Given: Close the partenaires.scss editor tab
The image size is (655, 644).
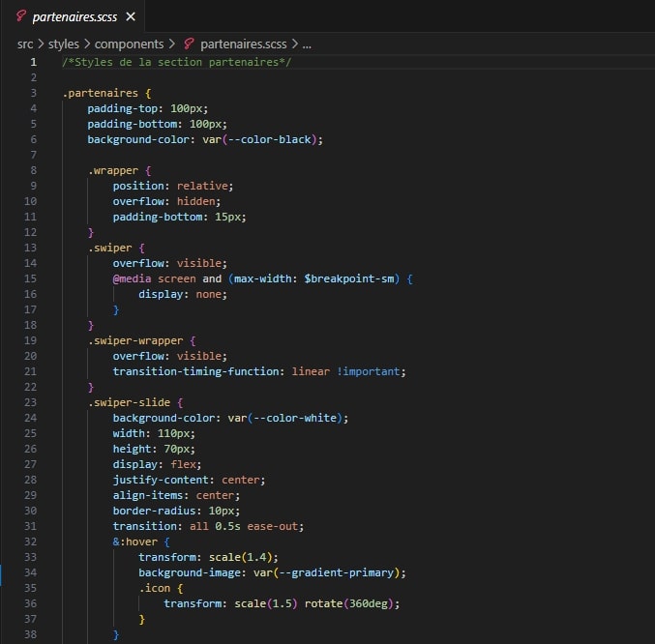Looking at the screenshot, I should point(131,17).
